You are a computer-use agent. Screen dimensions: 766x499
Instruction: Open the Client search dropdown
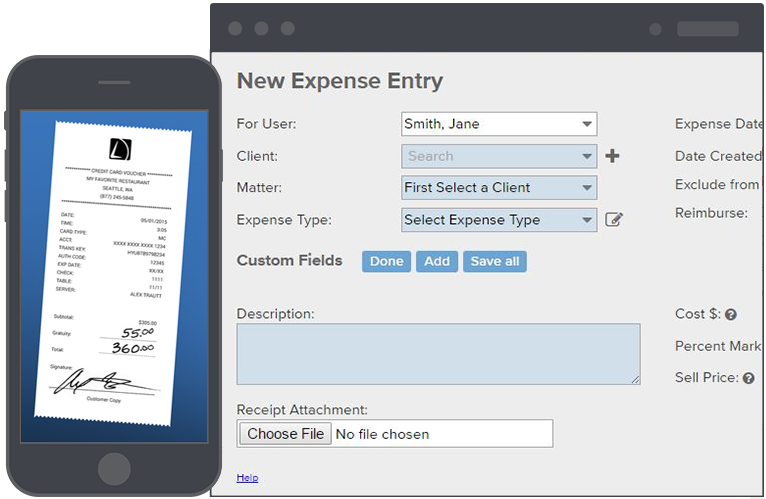click(x=499, y=156)
